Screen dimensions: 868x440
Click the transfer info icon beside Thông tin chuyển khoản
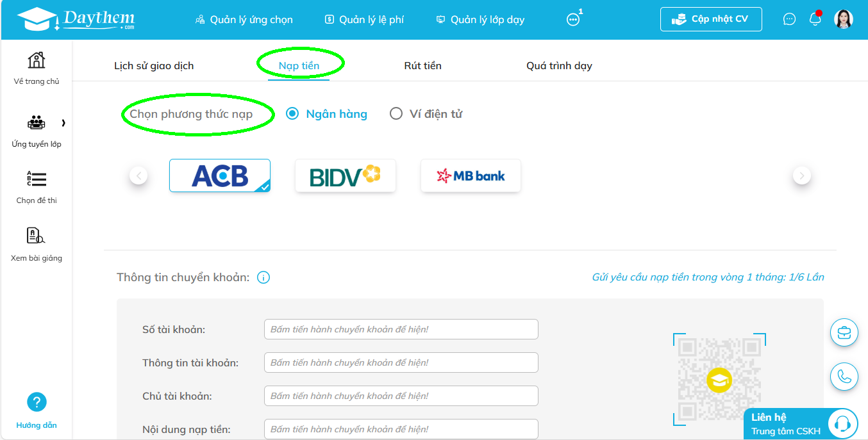263,277
